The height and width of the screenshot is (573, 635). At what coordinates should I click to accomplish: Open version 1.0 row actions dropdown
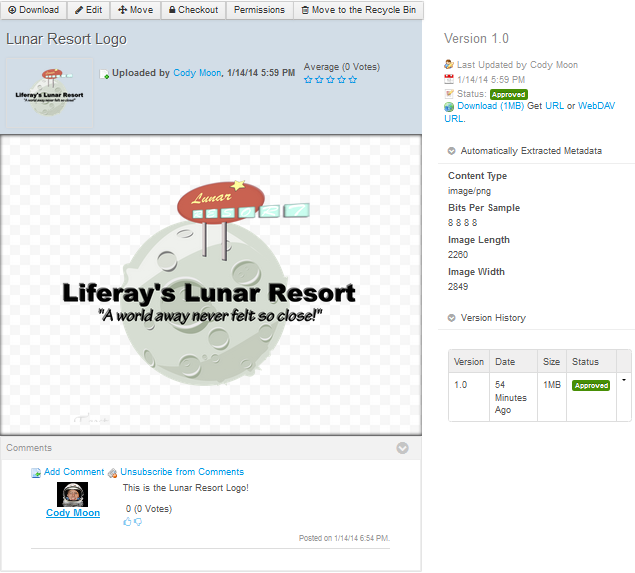click(x=624, y=380)
